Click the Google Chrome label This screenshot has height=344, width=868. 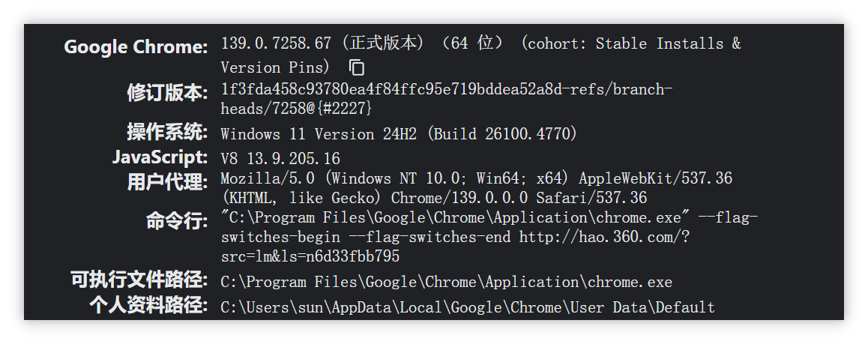click(x=136, y=47)
